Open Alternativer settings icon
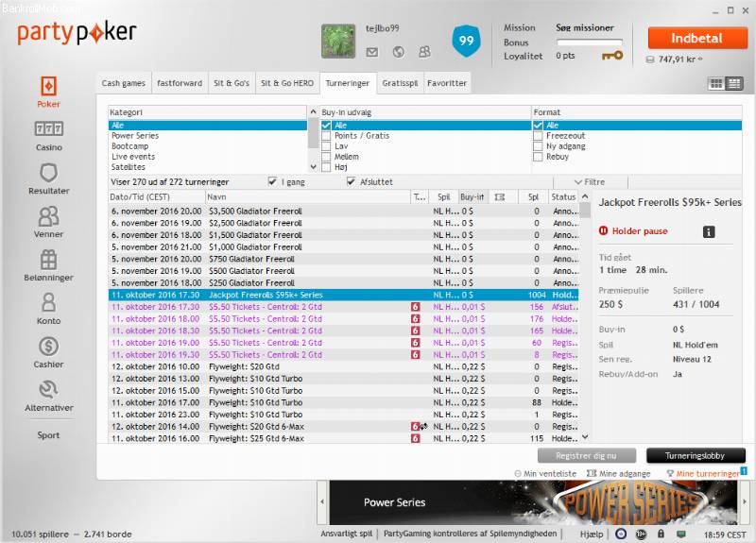The width and height of the screenshot is (756, 543). click(48, 389)
